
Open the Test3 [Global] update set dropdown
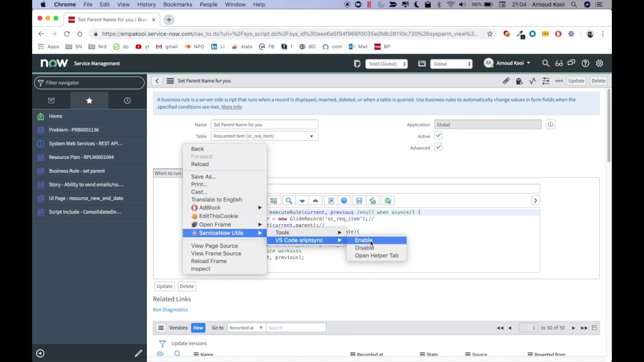386,64
